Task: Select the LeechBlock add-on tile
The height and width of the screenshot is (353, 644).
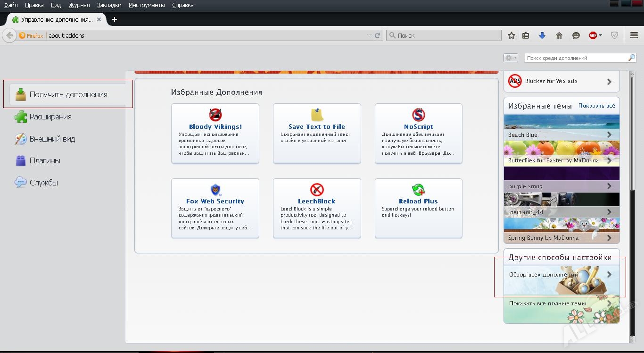Action: (x=317, y=208)
